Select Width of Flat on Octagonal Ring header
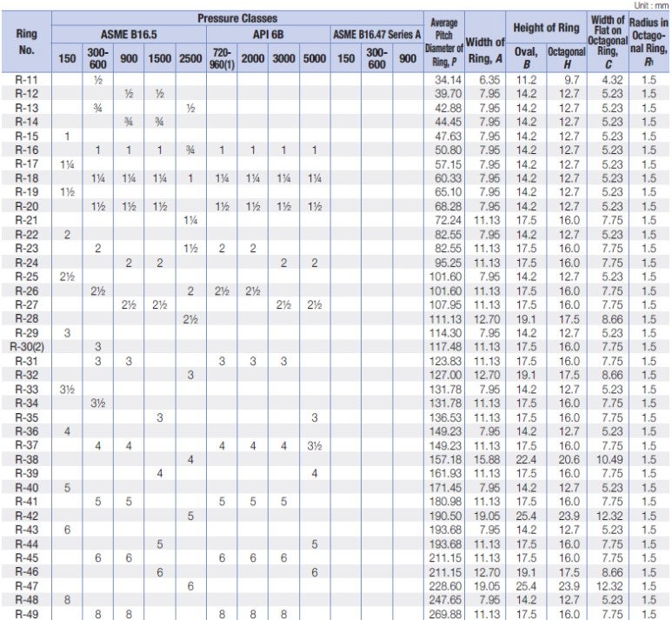The image size is (672, 620). [608, 42]
